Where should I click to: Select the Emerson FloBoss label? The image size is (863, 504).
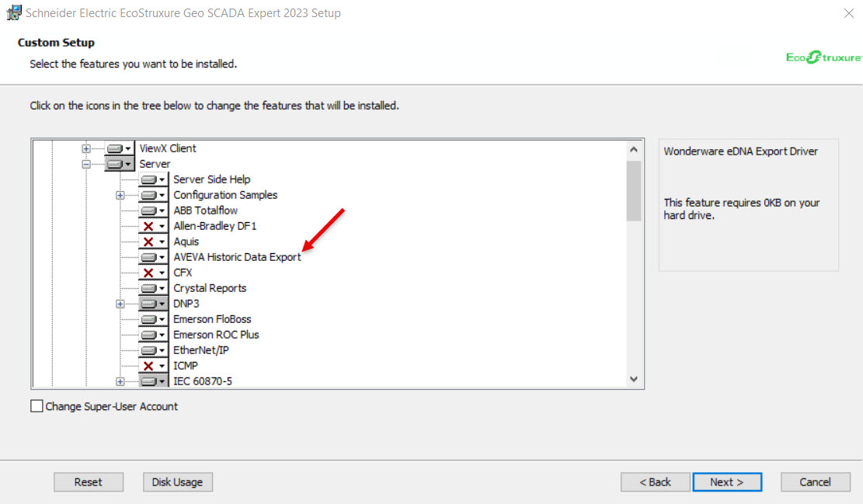tap(212, 319)
